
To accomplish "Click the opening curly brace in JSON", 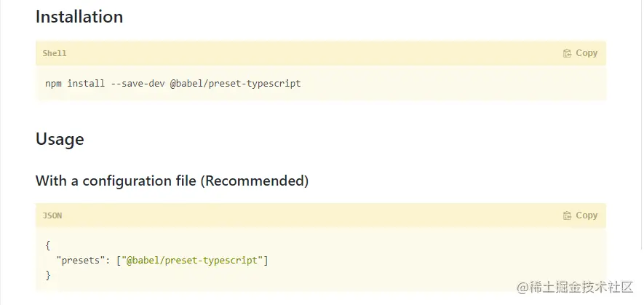I will tap(48, 245).
